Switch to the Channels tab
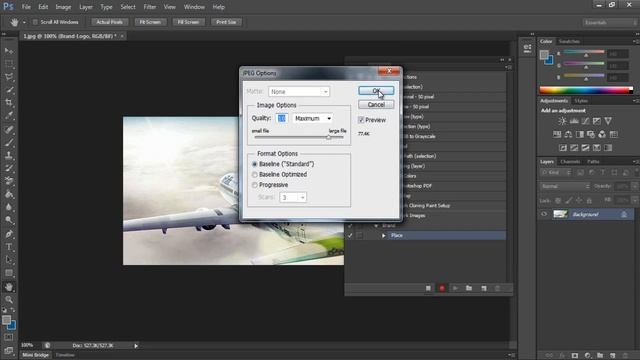Image resolution: width=640 pixels, height=360 pixels. (x=570, y=162)
